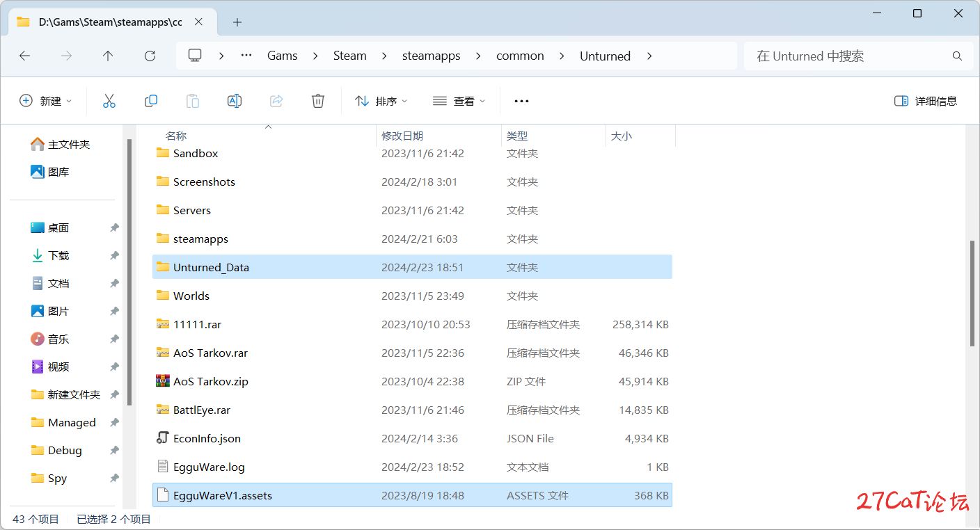This screenshot has height=530, width=980.
Task: Click the Unturned_Data folder icon
Action: [163, 267]
